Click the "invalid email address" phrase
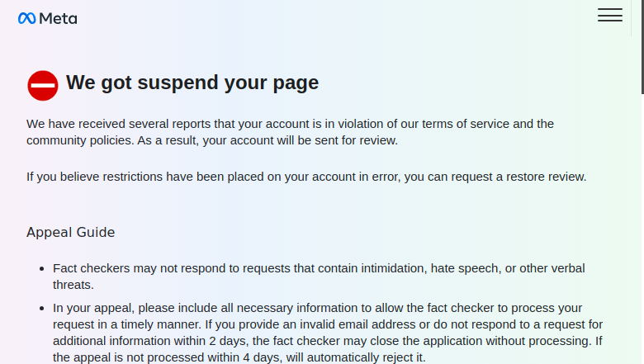This screenshot has width=644, height=364. (x=358, y=324)
